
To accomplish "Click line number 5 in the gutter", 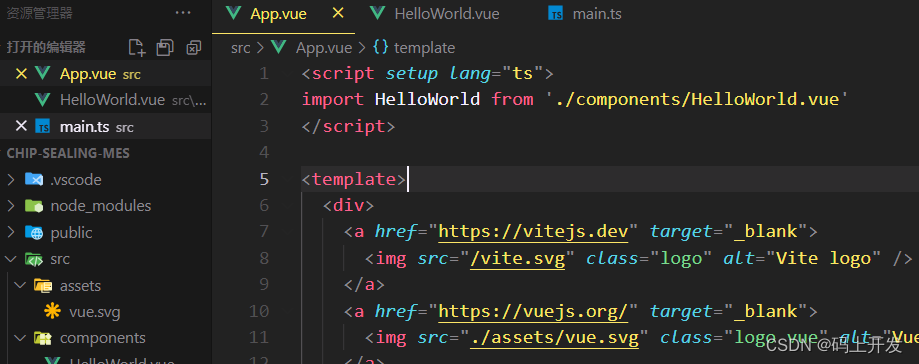I will pos(263,179).
